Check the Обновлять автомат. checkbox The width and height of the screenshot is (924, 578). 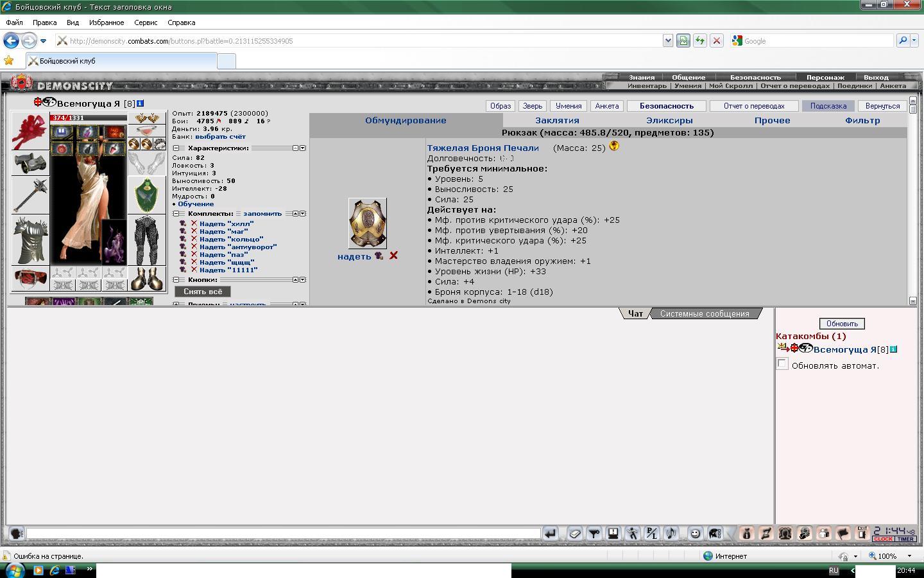click(782, 364)
